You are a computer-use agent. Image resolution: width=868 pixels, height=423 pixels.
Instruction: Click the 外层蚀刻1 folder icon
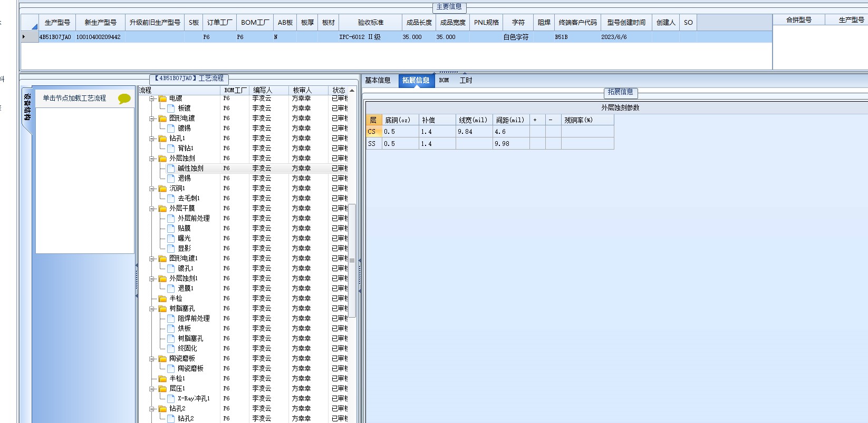coord(163,279)
